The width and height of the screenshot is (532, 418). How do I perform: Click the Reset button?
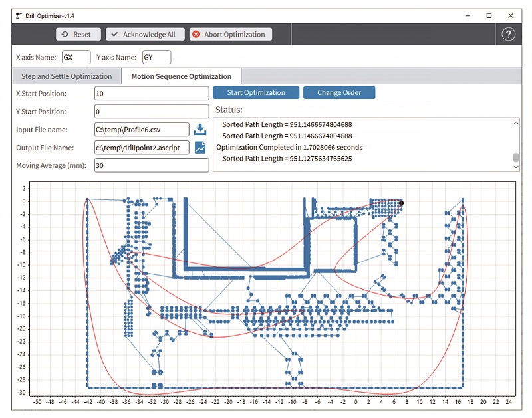pyautogui.click(x=78, y=35)
